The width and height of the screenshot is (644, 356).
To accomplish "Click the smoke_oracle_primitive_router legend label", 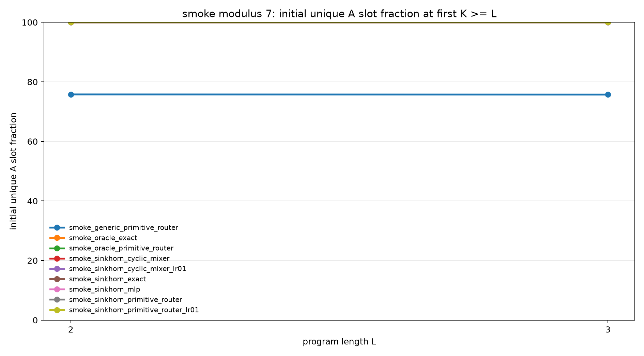I will coord(121,248).
